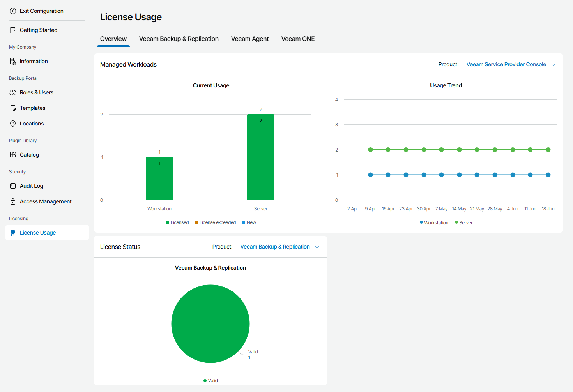Click the 4 Jun axis label

point(513,209)
